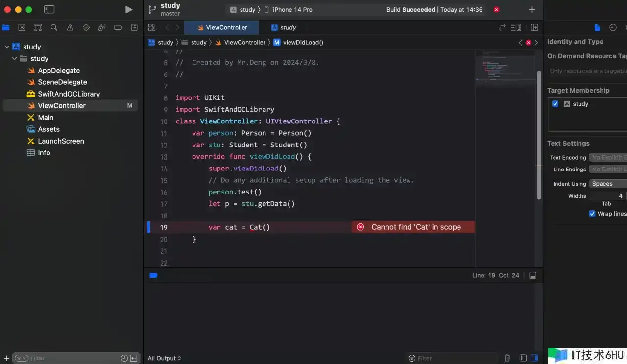Toggle the navigator sidebar visibility
The height and width of the screenshot is (364, 627).
[49, 10]
